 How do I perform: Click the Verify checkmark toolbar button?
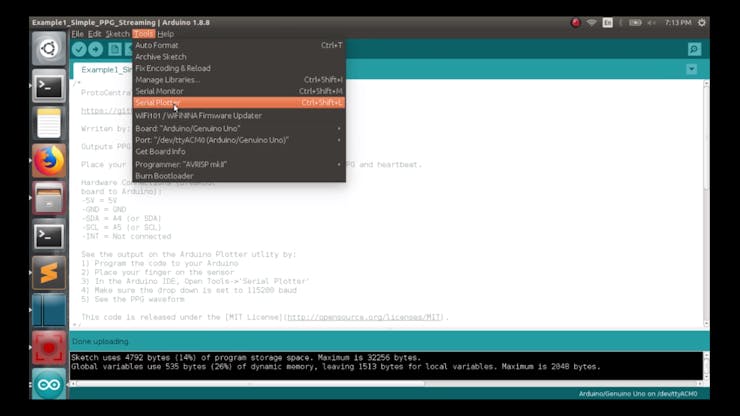(x=79, y=49)
